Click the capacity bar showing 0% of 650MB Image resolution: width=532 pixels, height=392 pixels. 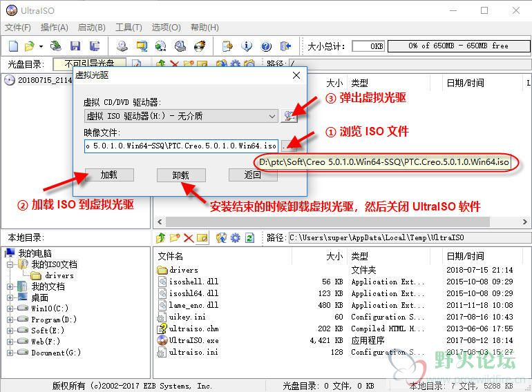[x=458, y=46]
